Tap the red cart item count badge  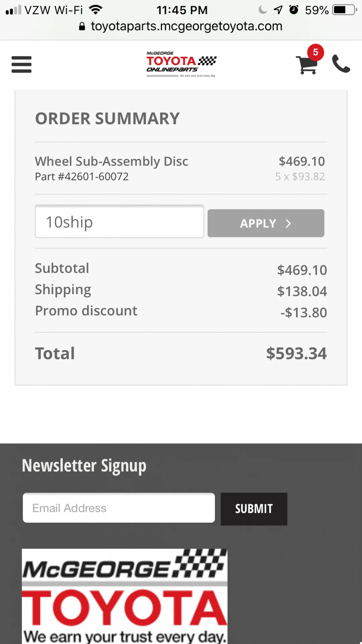pos(315,52)
